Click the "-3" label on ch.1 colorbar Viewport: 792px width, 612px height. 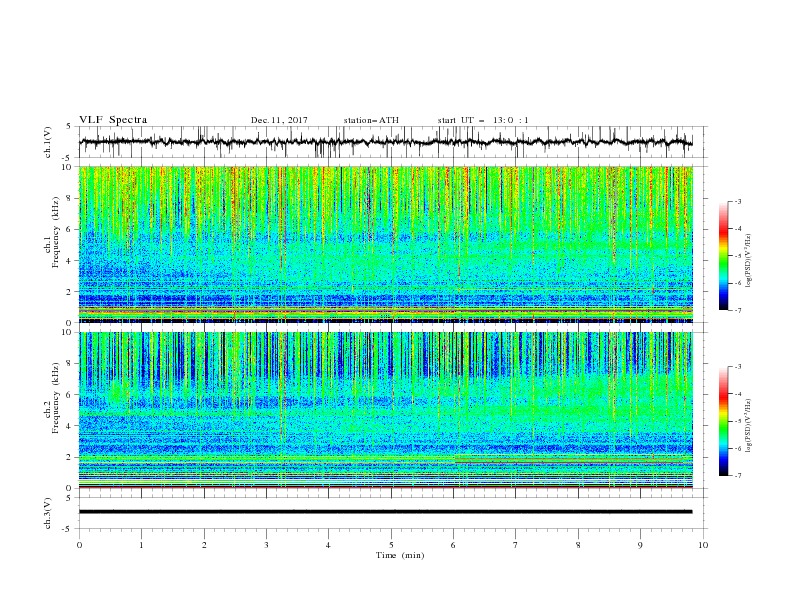click(x=737, y=201)
